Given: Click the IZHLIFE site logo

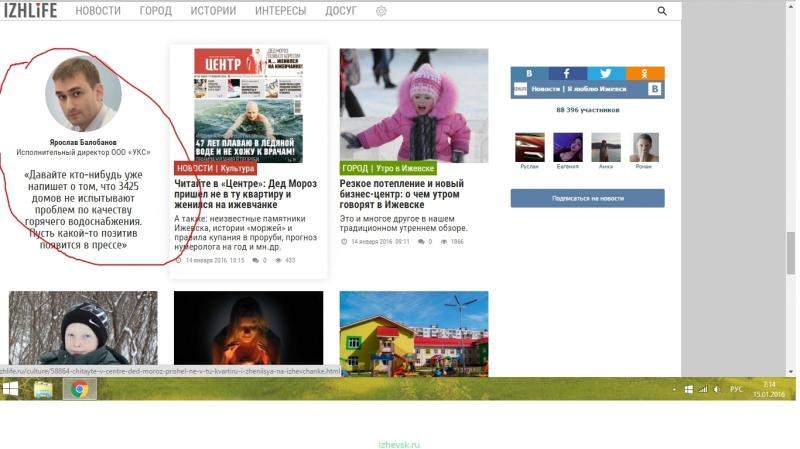Looking at the screenshot, I should tap(29, 11).
